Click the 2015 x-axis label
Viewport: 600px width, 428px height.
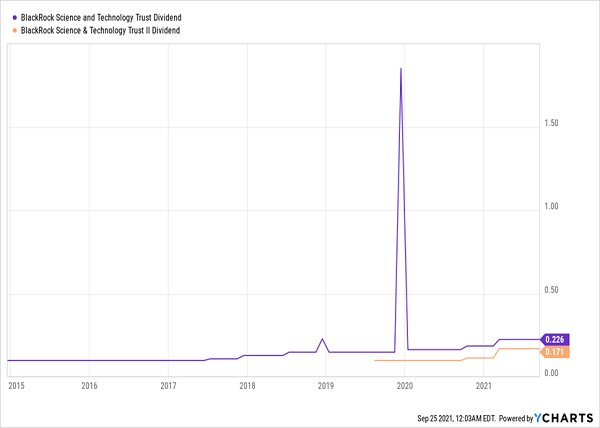[16, 386]
